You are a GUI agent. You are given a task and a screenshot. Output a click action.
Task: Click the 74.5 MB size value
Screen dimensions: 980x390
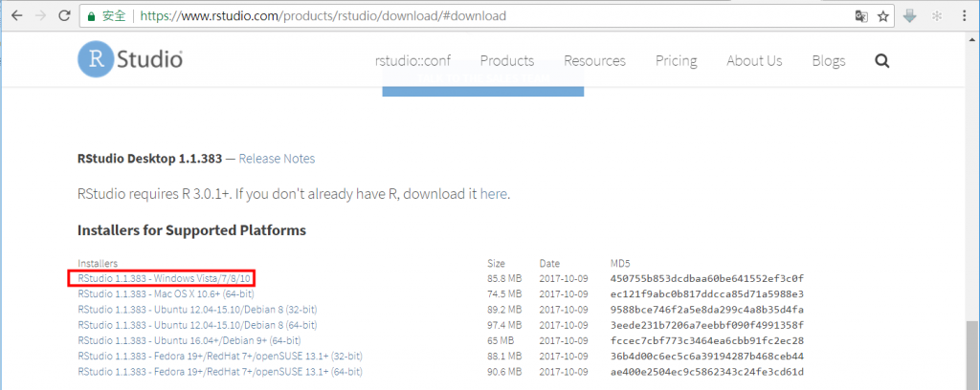[x=504, y=293]
